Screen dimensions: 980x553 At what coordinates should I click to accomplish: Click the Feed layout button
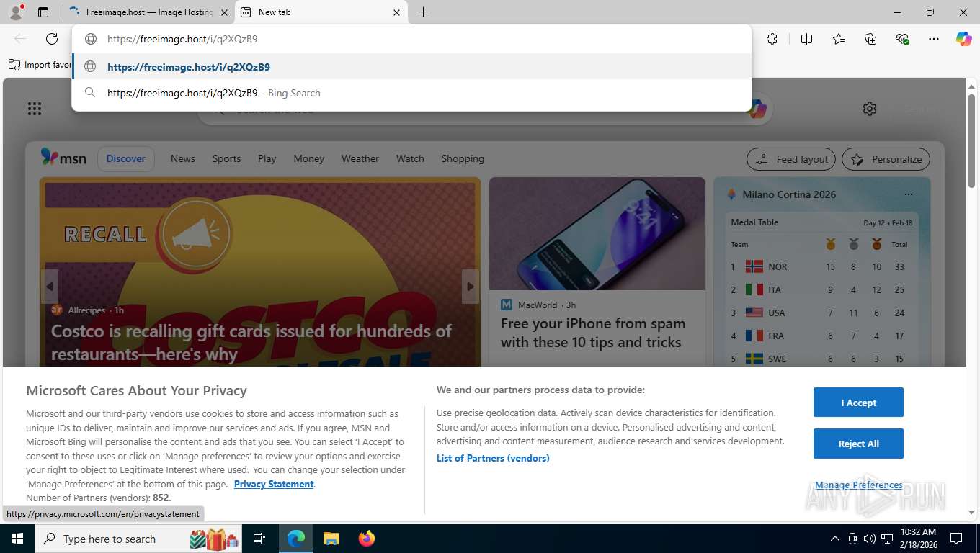(791, 159)
